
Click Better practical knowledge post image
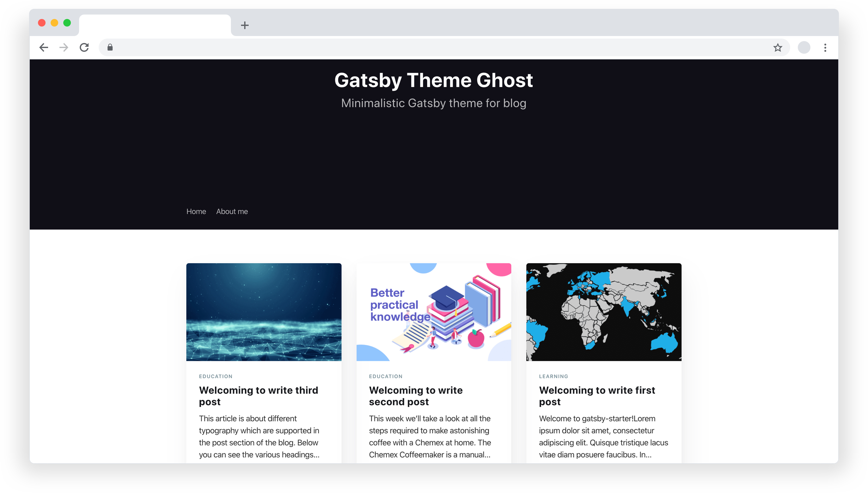[x=433, y=312]
